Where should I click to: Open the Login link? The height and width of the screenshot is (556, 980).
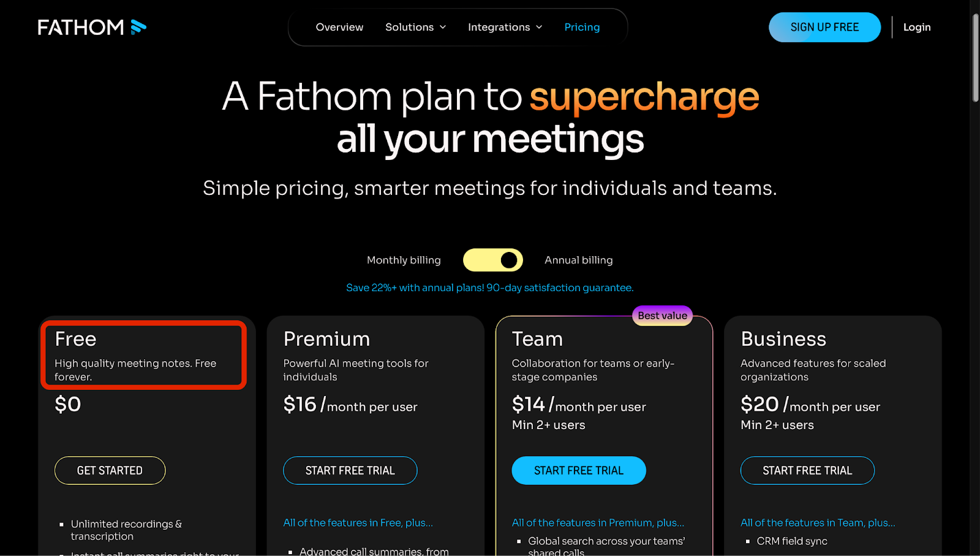(917, 27)
